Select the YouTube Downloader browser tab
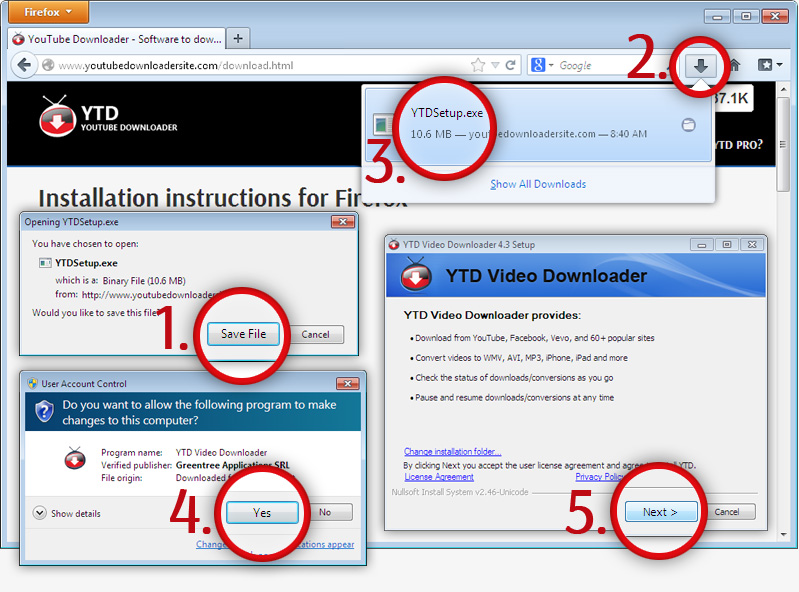This screenshot has width=799, height=592. [x=115, y=39]
